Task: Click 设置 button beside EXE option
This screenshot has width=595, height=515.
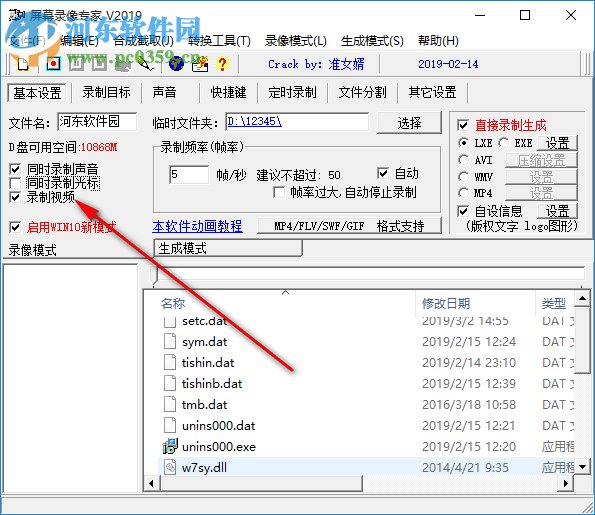Action: point(557,143)
